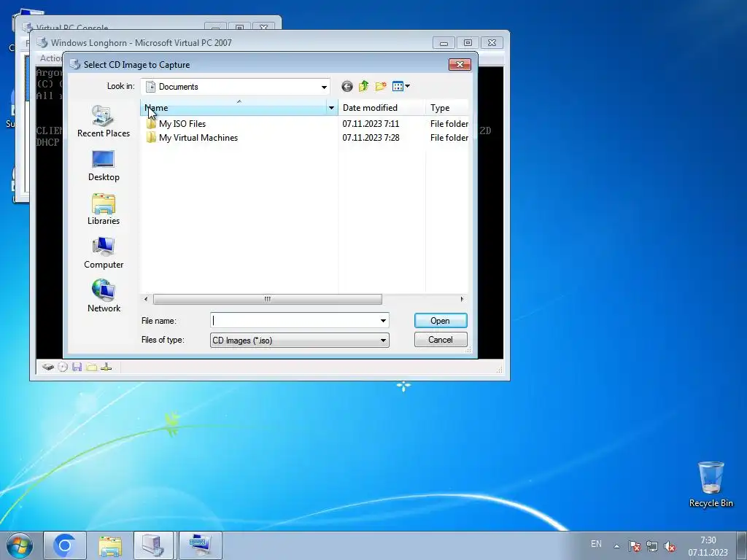Click the network tray icon
The height and width of the screenshot is (560, 747).
pyautogui.click(x=651, y=546)
